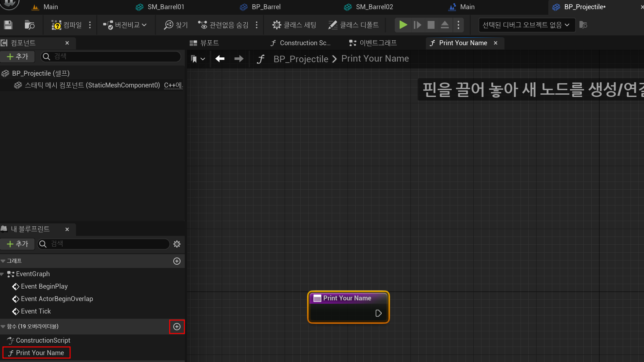Switch to the BP_Barrel asset tab

(266, 7)
